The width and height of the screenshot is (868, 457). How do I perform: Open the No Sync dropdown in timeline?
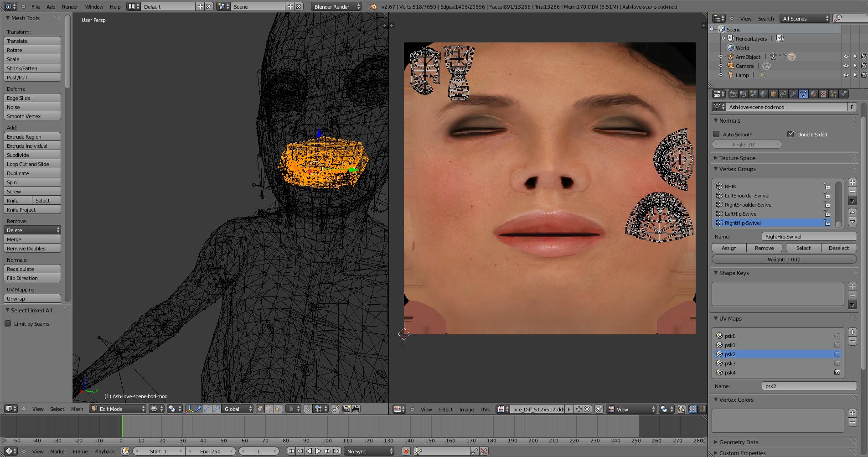click(369, 451)
